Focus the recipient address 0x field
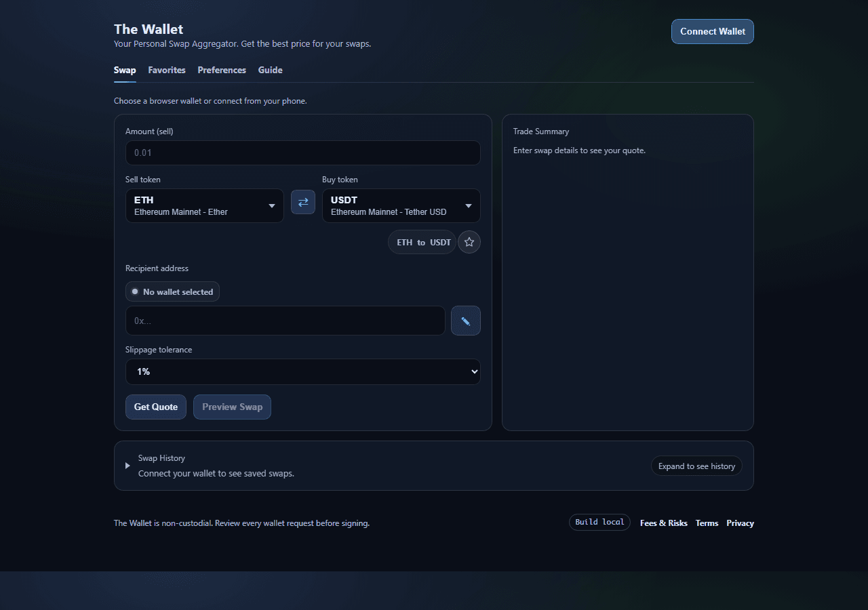868x610 pixels. pos(285,321)
